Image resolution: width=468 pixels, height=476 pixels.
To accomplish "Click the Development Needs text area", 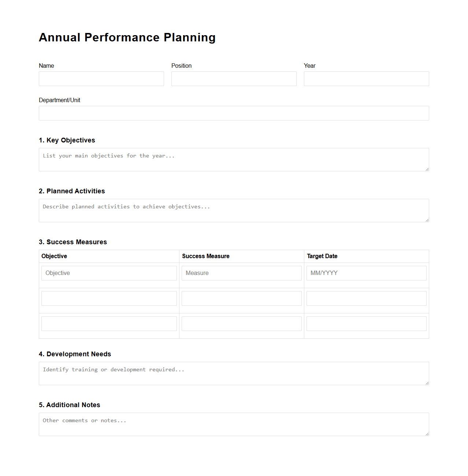I will [234, 373].
